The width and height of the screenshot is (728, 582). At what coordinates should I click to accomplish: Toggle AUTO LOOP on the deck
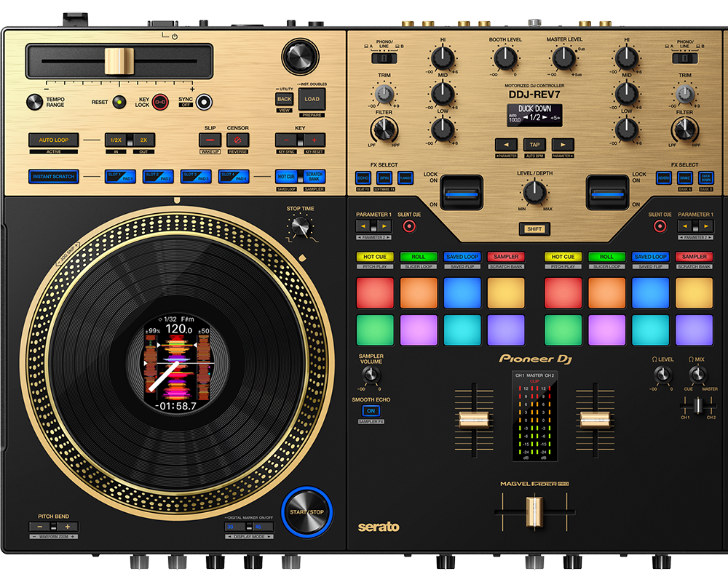pyautogui.click(x=53, y=140)
